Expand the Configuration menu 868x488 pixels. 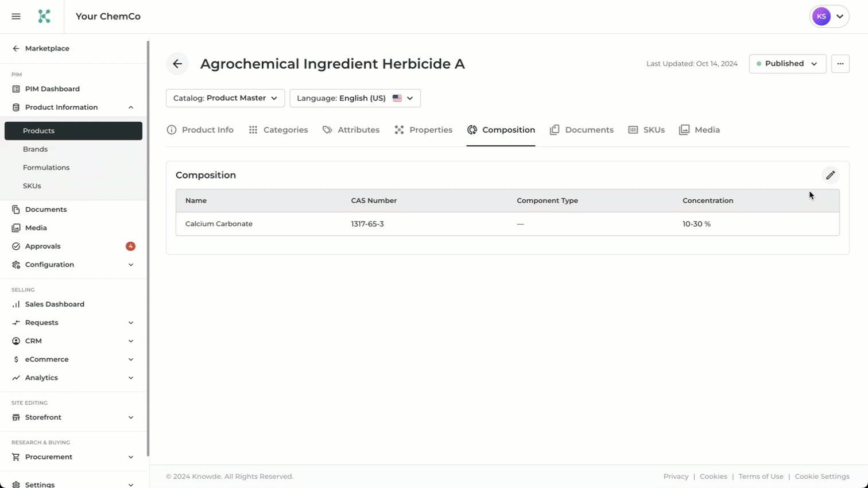(x=131, y=265)
